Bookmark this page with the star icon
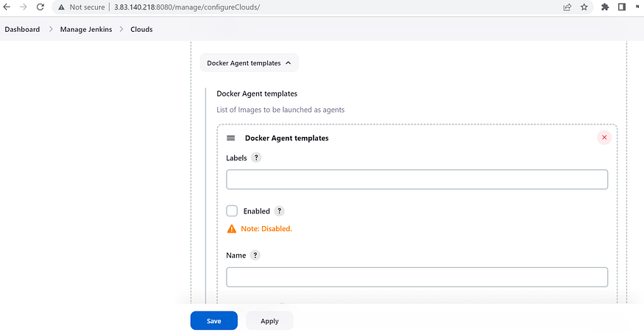The height and width of the screenshot is (332, 644). click(584, 7)
